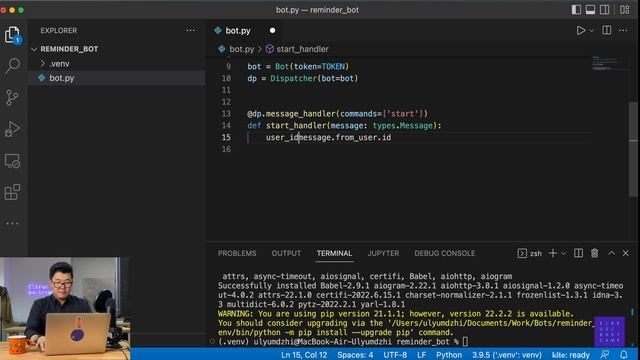Customize layout icon in title bar
Viewport: 640px width, 360px height.
coord(624,9)
